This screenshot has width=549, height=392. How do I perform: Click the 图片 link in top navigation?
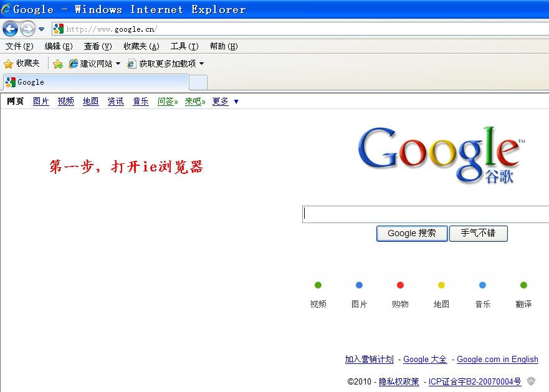41,101
